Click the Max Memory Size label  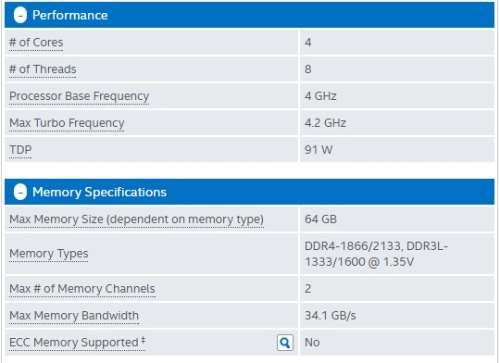(136, 219)
